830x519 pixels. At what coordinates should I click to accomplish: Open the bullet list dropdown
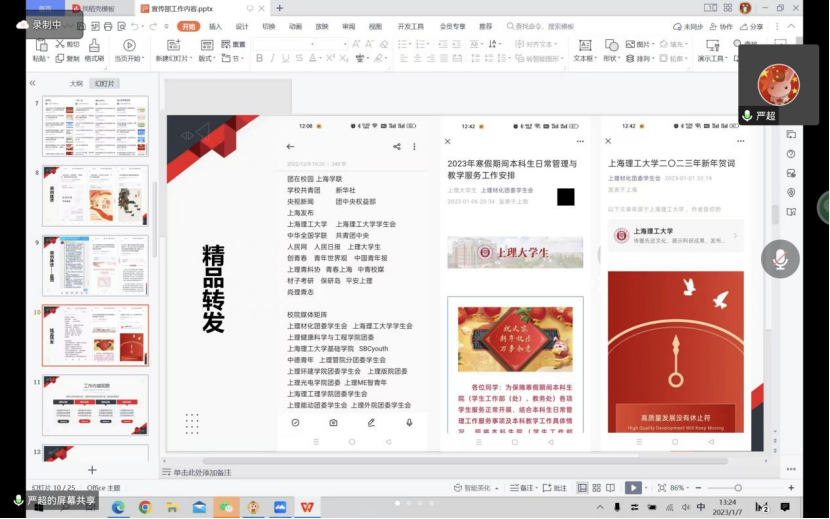pyautogui.click(x=409, y=44)
